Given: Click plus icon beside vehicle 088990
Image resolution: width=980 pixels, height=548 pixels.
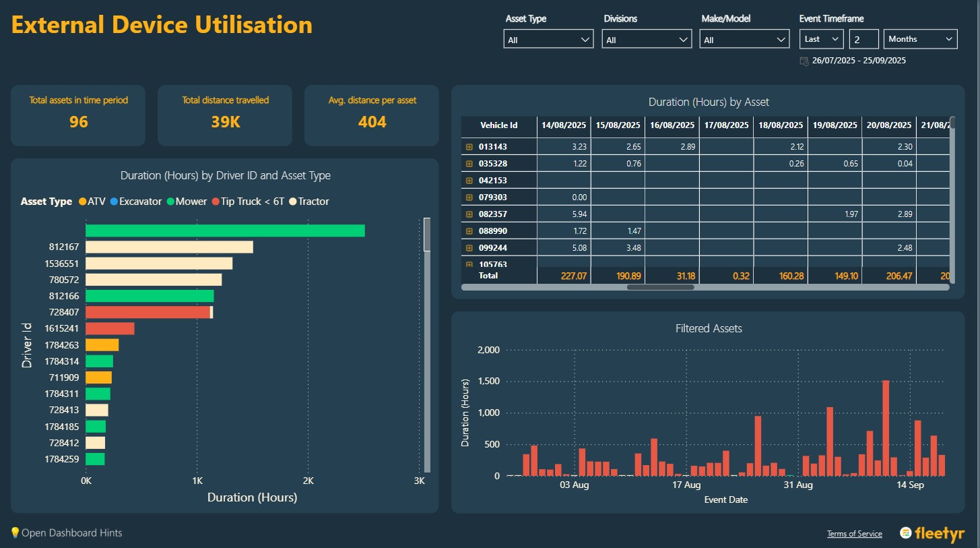Looking at the screenshot, I should pyautogui.click(x=469, y=231).
